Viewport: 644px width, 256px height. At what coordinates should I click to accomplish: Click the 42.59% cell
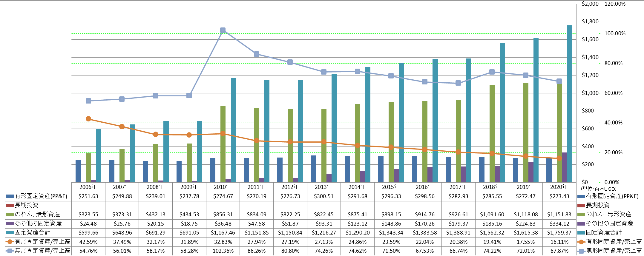[88, 242]
